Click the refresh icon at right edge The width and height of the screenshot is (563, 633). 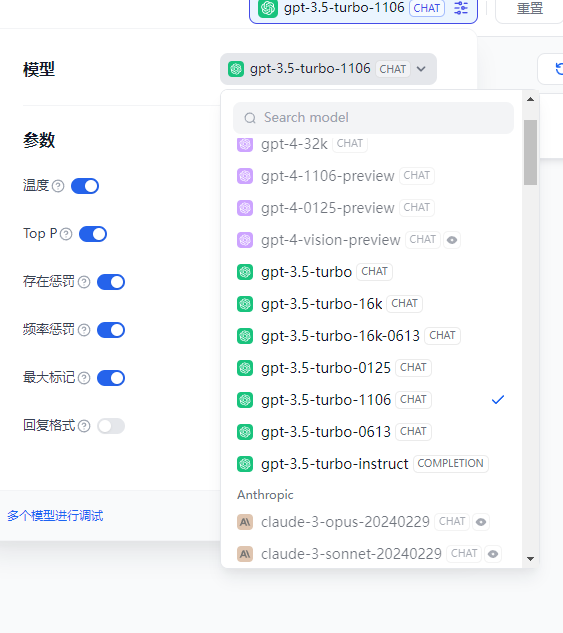[x=559, y=69]
